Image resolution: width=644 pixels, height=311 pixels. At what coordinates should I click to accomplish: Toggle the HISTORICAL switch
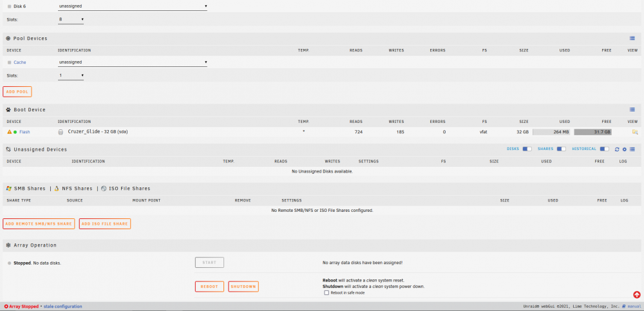coord(604,149)
